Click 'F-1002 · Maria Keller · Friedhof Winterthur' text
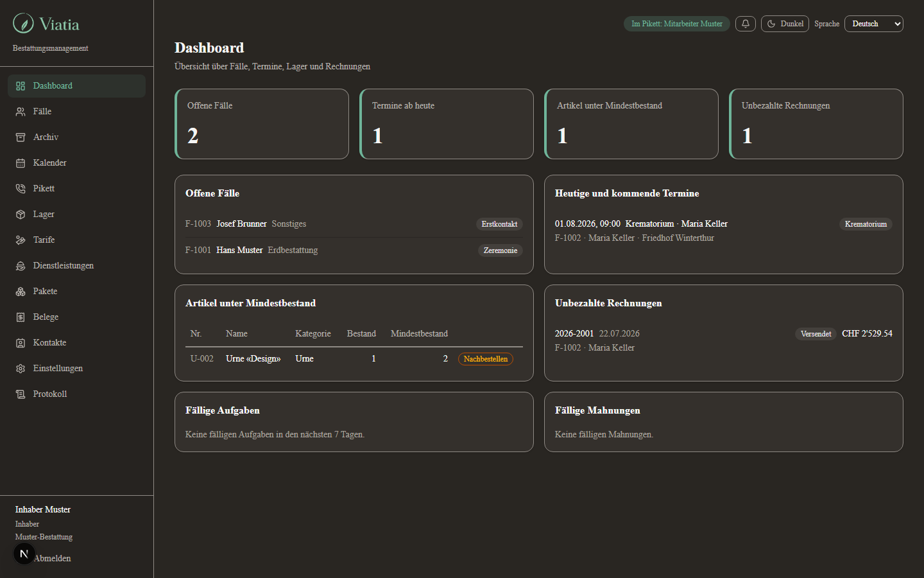 635,238
